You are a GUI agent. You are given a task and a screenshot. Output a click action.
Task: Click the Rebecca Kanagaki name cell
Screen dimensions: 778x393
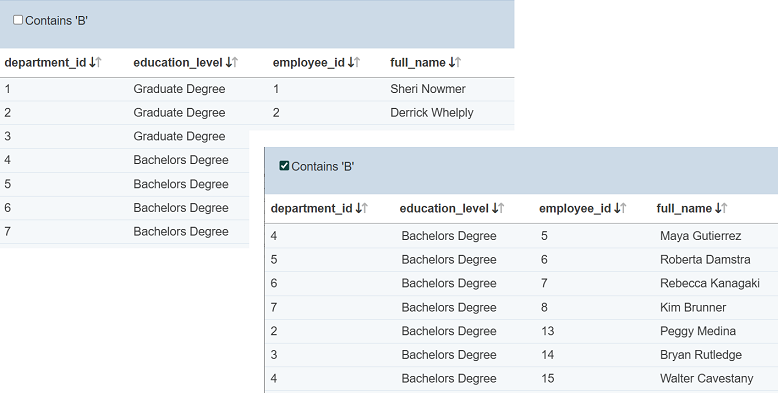(710, 283)
